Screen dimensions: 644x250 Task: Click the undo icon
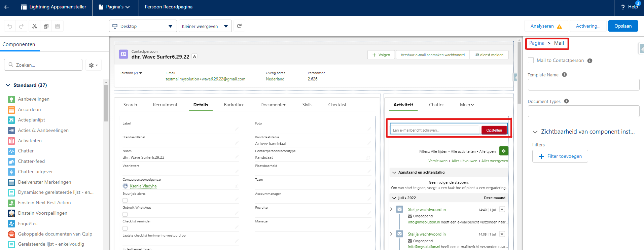[x=10, y=26]
